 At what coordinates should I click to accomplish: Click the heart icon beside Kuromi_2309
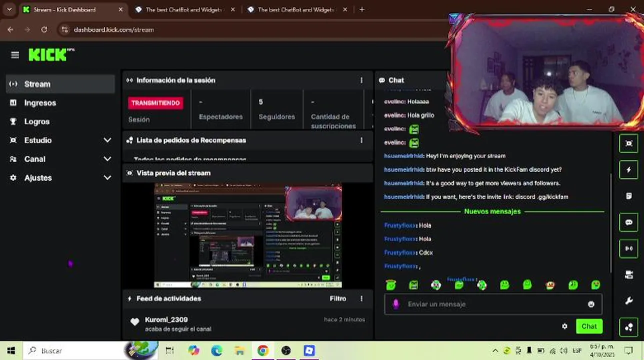(134, 322)
